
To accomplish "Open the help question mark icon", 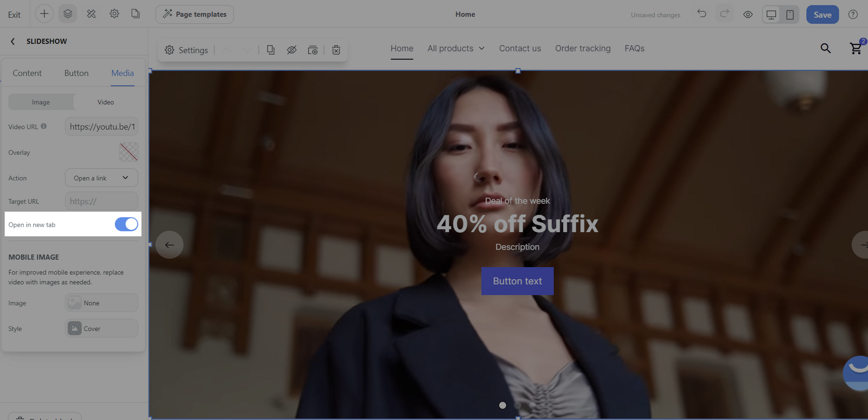I will point(853,15).
